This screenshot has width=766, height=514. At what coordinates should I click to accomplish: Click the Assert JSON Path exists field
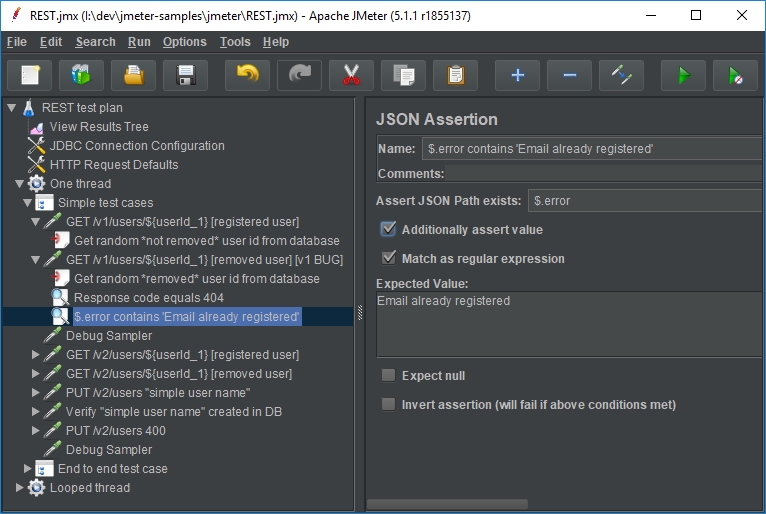[647, 201]
